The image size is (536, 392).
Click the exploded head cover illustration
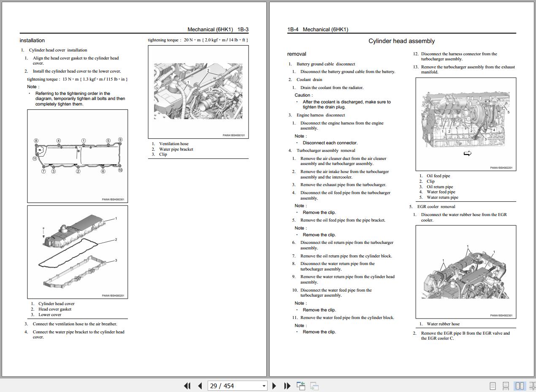(x=78, y=252)
